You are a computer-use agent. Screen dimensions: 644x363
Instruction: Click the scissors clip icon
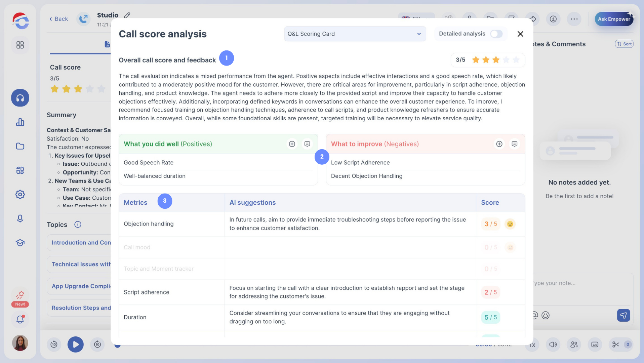click(x=615, y=345)
